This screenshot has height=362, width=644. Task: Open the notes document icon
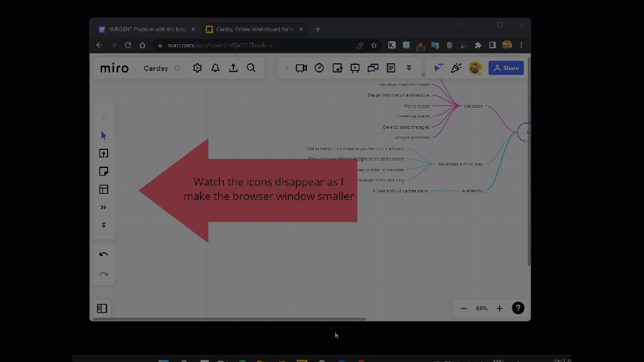coord(391,68)
